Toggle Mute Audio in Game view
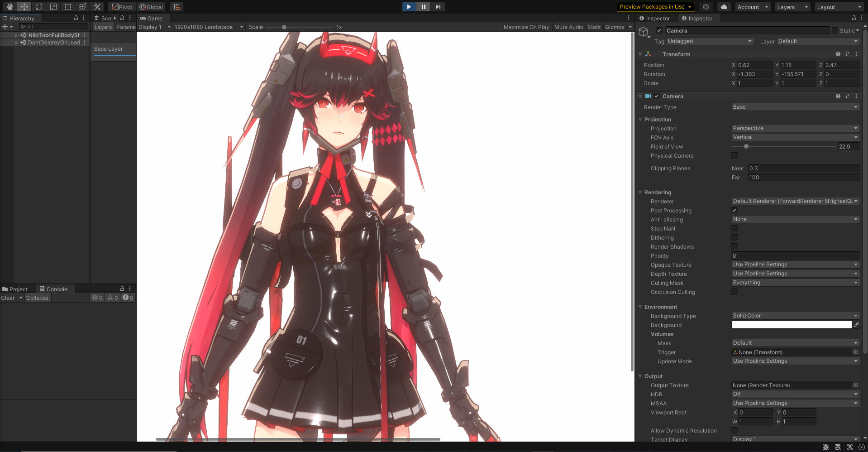 tap(568, 27)
